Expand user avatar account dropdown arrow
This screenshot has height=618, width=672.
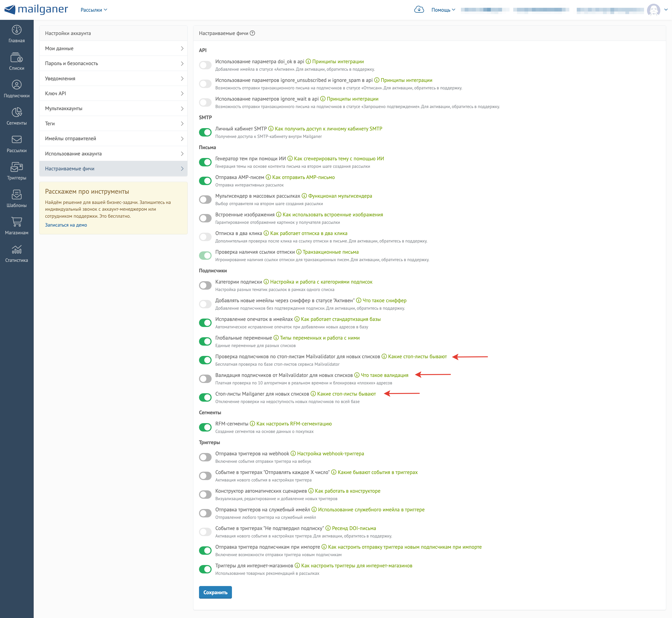click(x=666, y=10)
